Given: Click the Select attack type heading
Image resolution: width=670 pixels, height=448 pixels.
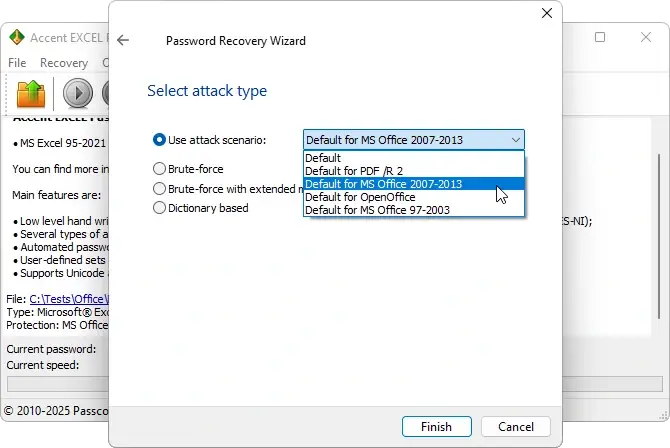Looking at the screenshot, I should (x=207, y=91).
